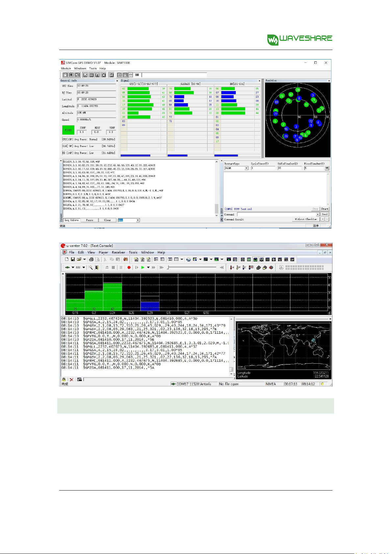Click the skip-to-end icon beside player slider
Viewport: 392px width, 554px height.
pos(222,268)
